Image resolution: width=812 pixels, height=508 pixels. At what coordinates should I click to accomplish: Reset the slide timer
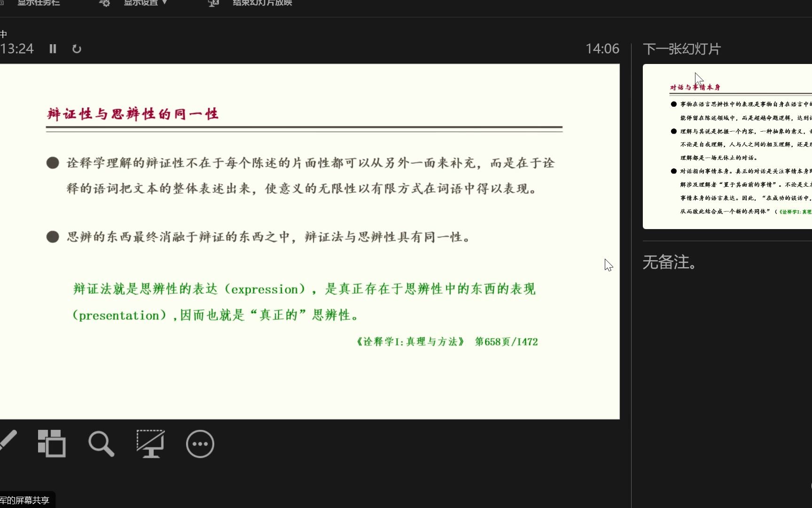77,49
